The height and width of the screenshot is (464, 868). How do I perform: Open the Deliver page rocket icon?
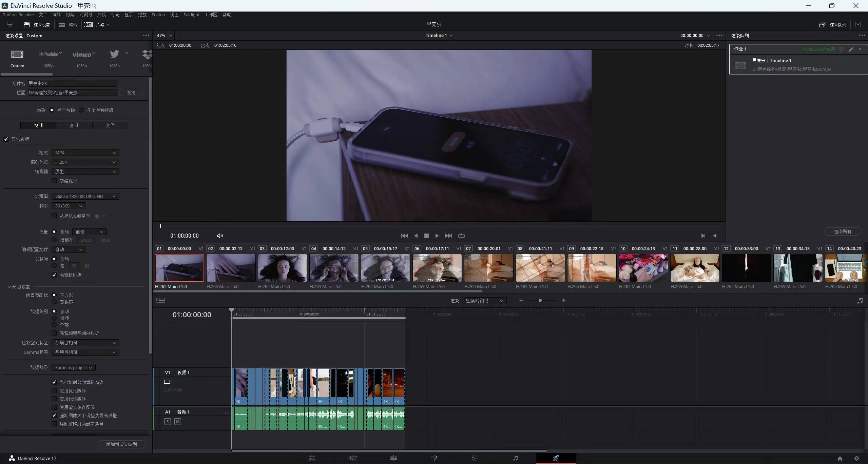point(556,458)
